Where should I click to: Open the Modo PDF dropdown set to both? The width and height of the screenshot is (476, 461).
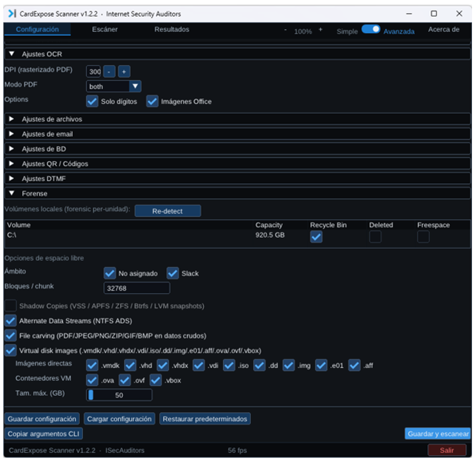(114, 86)
